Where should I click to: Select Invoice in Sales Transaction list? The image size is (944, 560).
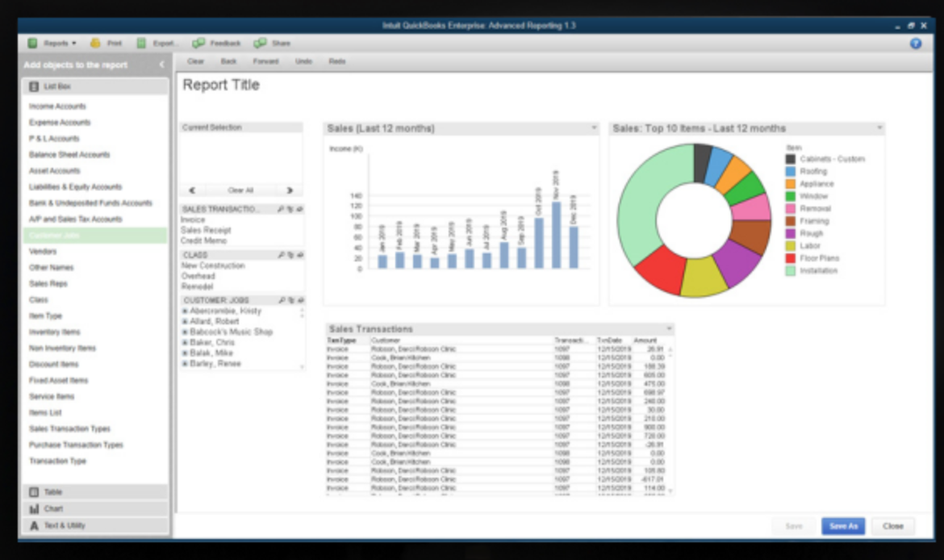point(194,219)
